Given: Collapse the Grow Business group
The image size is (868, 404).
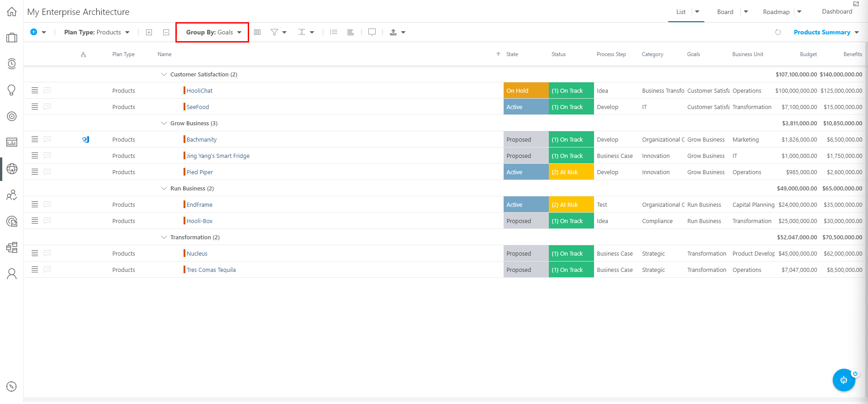Looking at the screenshot, I should [x=164, y=123].
